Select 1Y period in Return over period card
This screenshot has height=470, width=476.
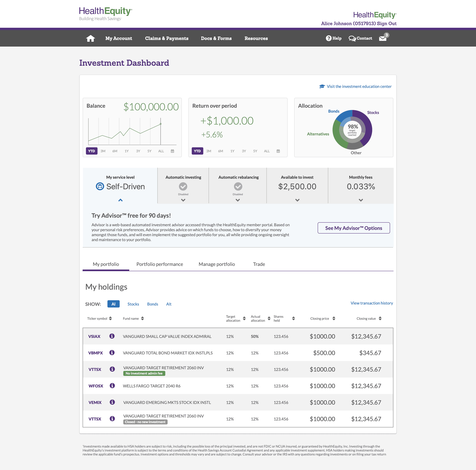(x=232, y=151)
